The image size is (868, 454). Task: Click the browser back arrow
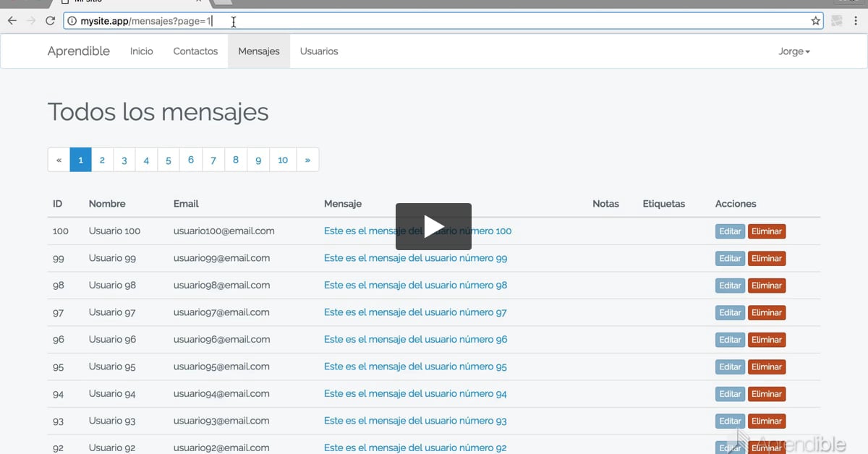[x=12, y=21]
